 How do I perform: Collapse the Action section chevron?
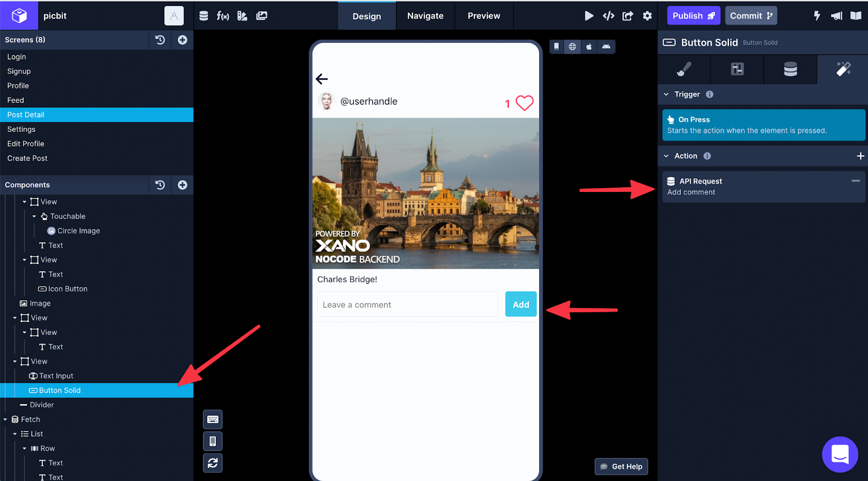click(x=666, y=156)
